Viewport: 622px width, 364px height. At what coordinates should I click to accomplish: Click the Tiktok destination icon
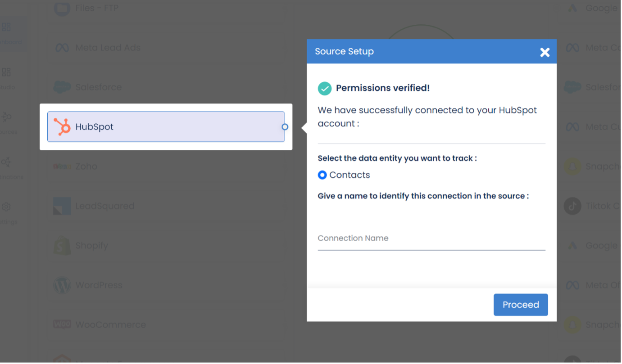[573, 207]
